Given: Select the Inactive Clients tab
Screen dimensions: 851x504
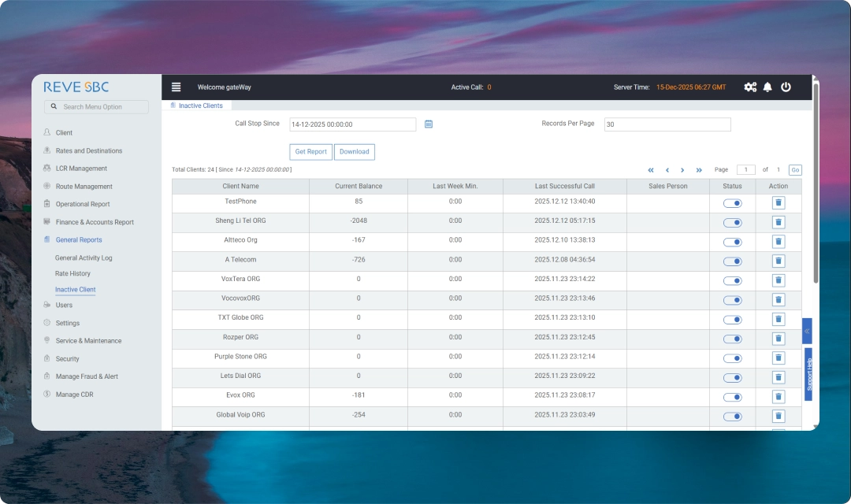Looking at the screenshot, I should click(x=200, y=106).
